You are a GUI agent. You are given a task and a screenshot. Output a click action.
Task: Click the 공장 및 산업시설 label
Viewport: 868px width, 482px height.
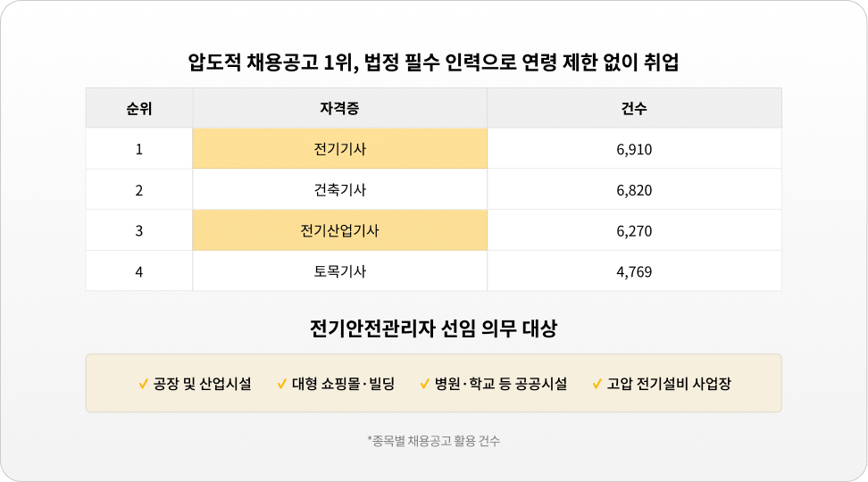202,385
